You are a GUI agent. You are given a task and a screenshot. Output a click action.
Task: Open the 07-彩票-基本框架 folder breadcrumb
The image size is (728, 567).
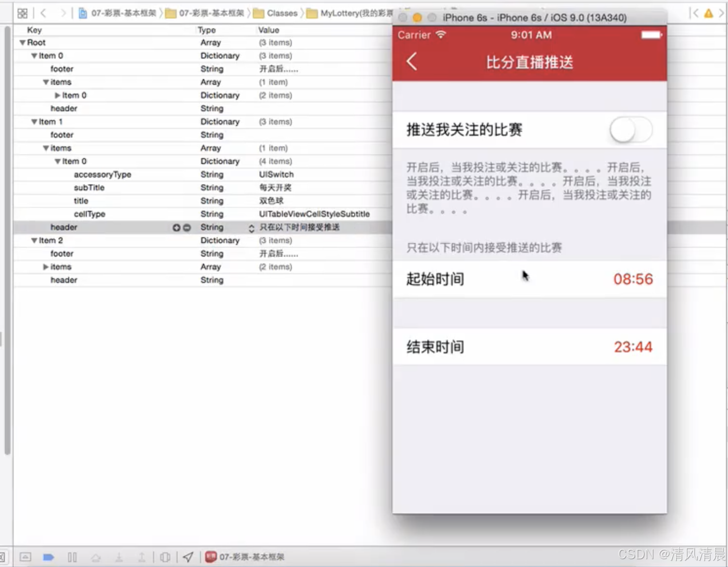pos(205,13)
